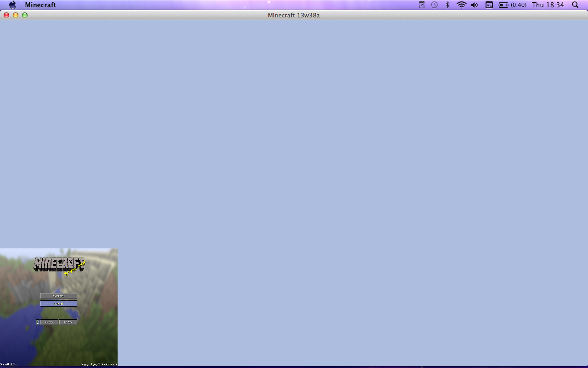Open the Minecraft application menu
This screenshot has height=368, width=588.
tap(40, 5)
